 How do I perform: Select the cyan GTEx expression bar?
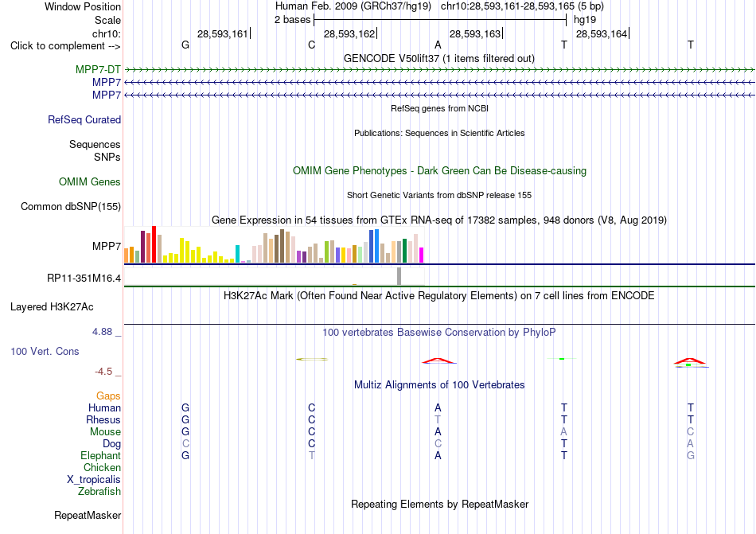point(237,254)
